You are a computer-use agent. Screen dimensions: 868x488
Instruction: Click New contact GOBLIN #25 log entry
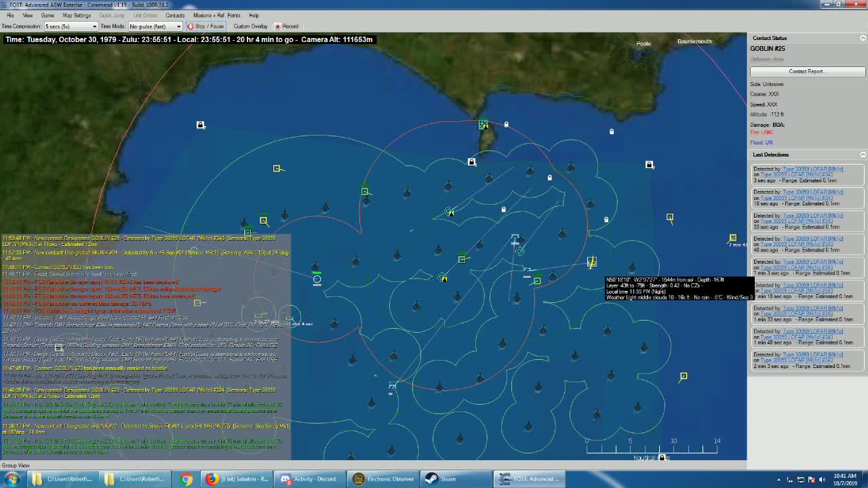[139, 241]
